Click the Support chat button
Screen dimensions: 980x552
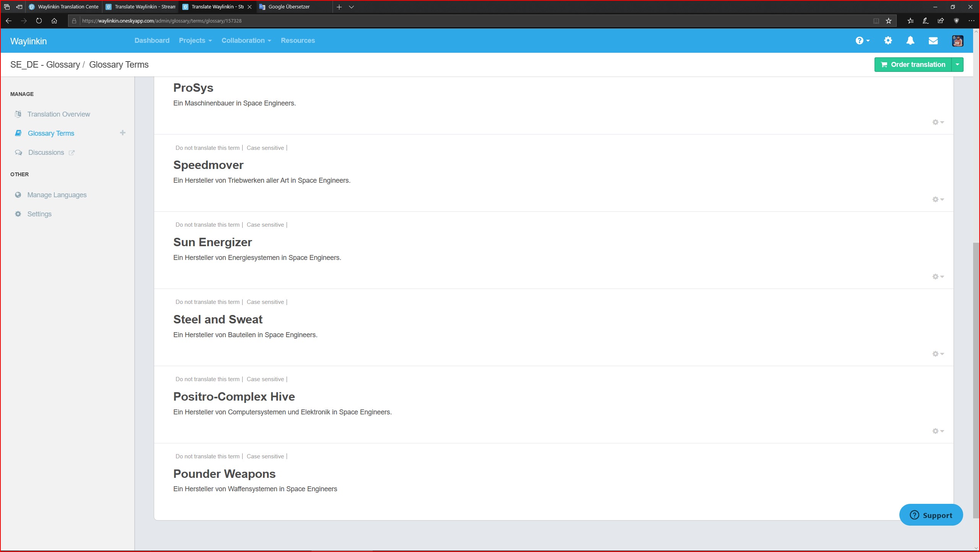pos(931,515)
